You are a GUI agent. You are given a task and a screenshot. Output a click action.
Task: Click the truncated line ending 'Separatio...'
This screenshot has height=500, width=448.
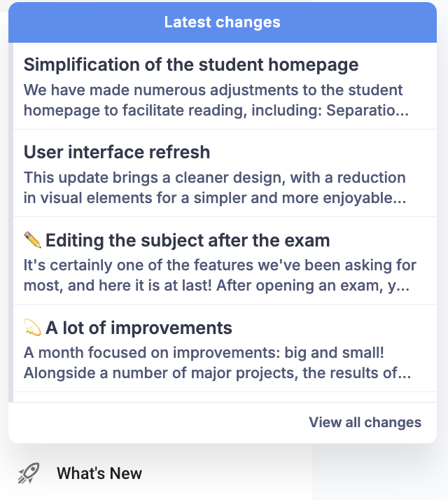pyautogui.click(x=216, y=111)
